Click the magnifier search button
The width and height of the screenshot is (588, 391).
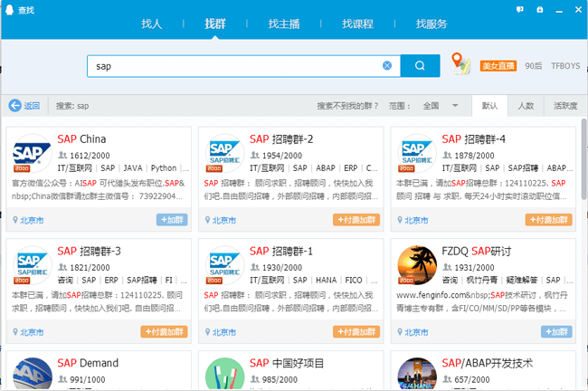click(x=420, y=66)
